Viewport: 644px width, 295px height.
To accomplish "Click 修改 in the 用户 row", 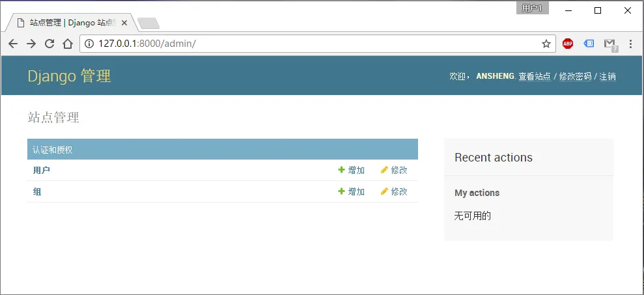I will click(395, 170).
